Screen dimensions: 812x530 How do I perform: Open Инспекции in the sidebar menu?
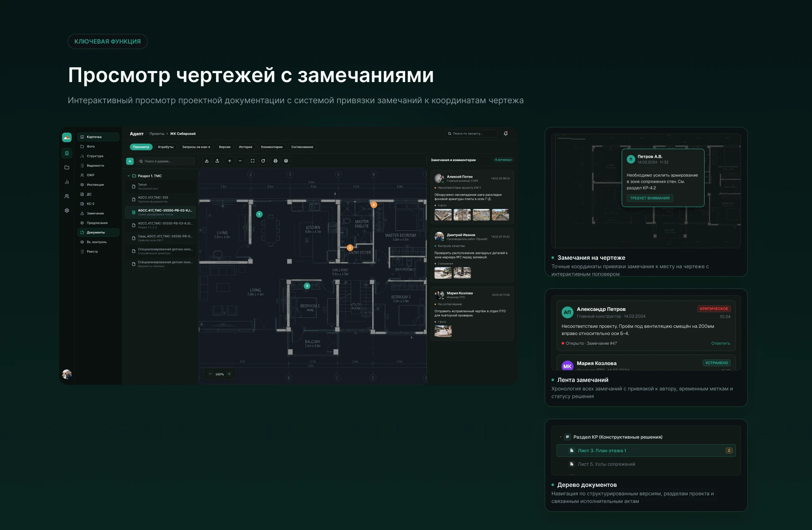(98, 184)
